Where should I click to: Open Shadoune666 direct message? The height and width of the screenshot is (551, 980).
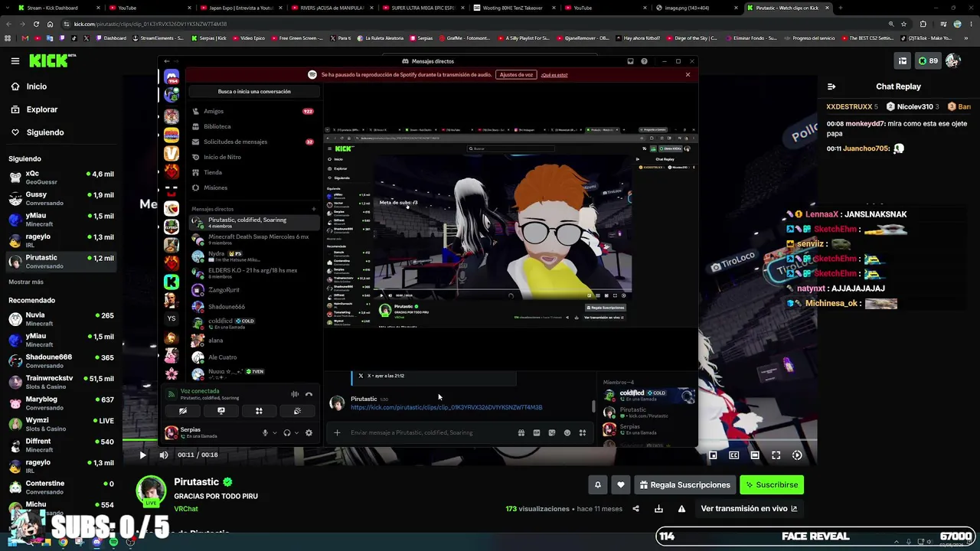[254, 307]
